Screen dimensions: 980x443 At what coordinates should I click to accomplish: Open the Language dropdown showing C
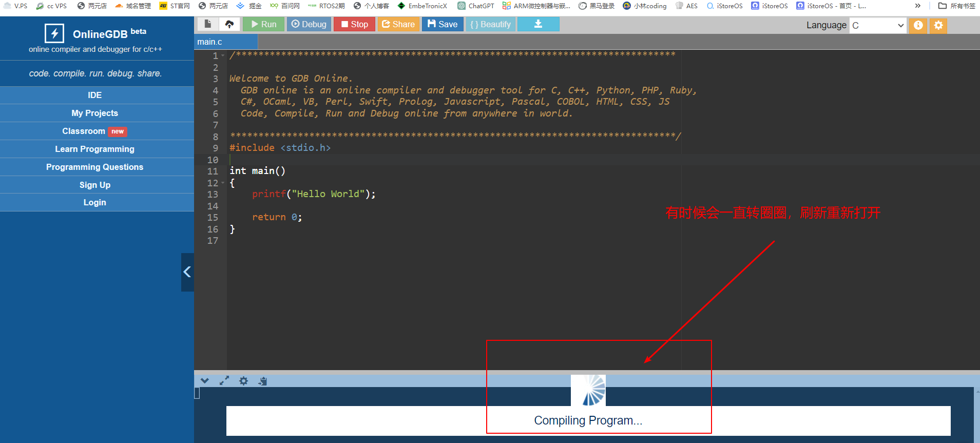[878, 25]
